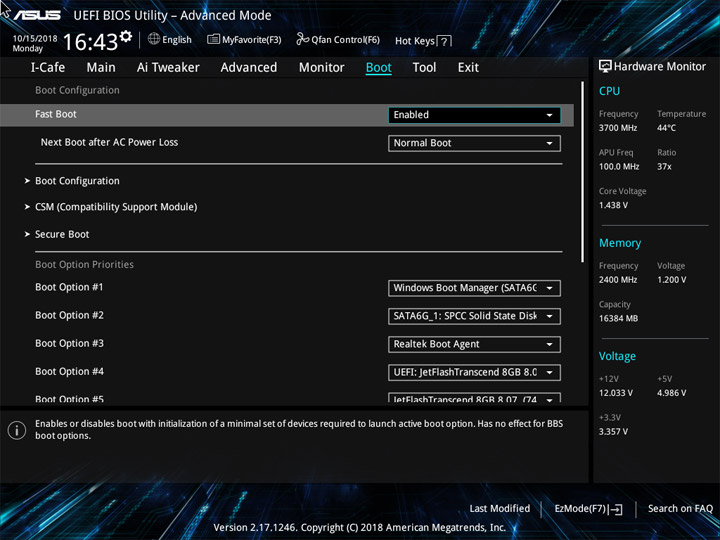Open the Monitor tab

[321, 68]
